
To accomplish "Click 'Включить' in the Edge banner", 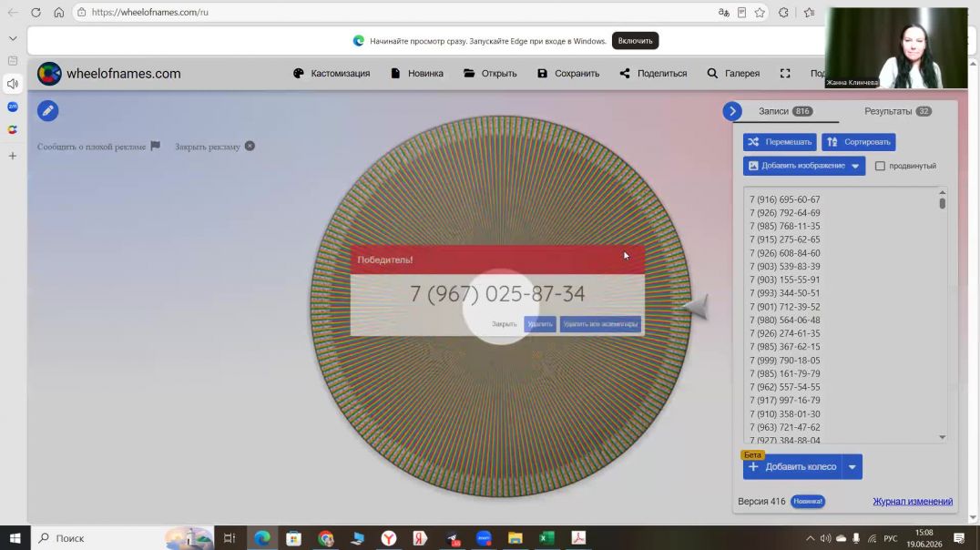I will coord(635,41).
